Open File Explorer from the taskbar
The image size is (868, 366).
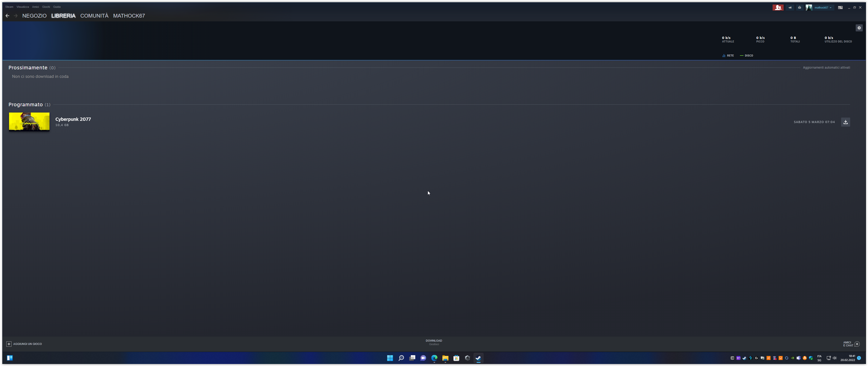[445, 358]
